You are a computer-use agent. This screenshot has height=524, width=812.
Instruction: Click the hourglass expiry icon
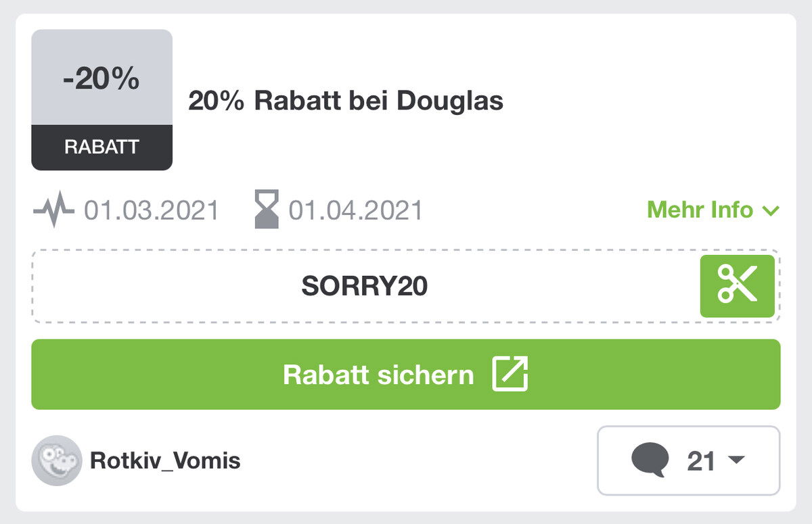(x=267, y=210)
